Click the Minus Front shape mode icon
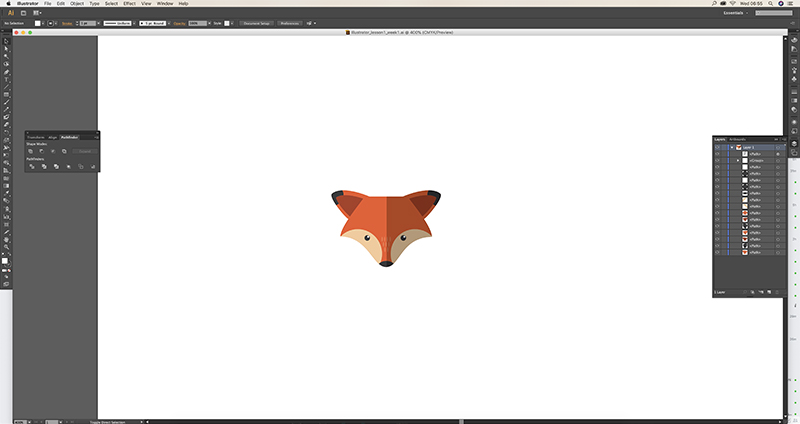The width and height of the screenshot is (800, 424). click(x=42, y=151)
